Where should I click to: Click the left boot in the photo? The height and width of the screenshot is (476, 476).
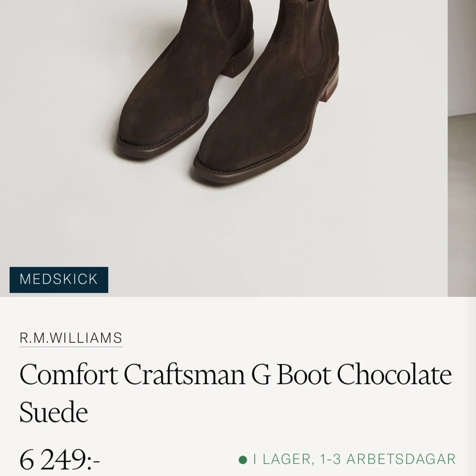tap(185, 79)
